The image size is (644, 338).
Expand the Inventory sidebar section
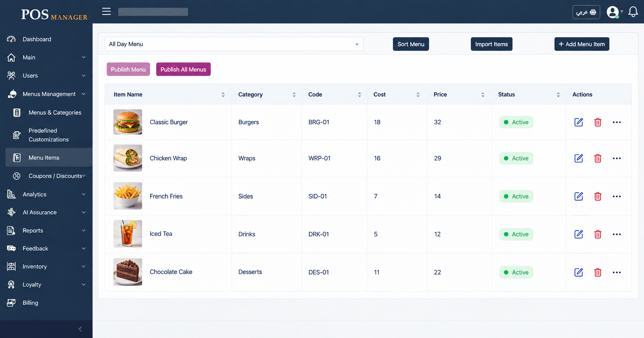point(46,266)
